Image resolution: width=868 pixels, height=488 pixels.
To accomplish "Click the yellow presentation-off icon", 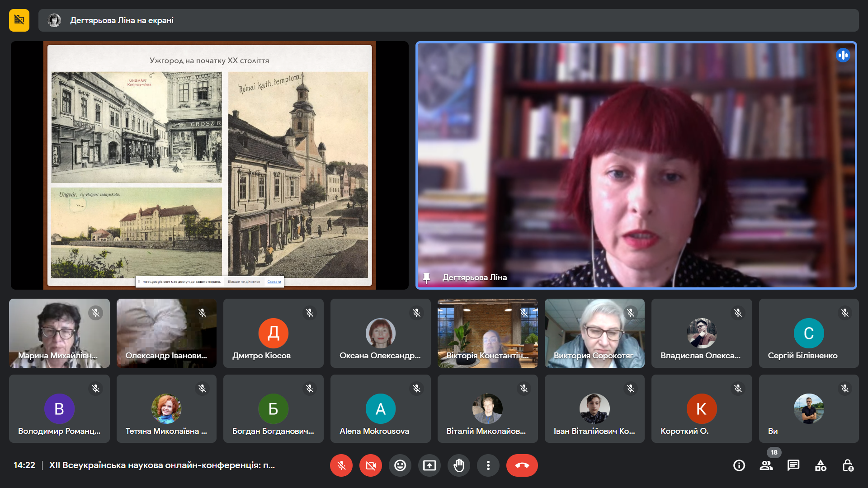I will tap(19, 20).
